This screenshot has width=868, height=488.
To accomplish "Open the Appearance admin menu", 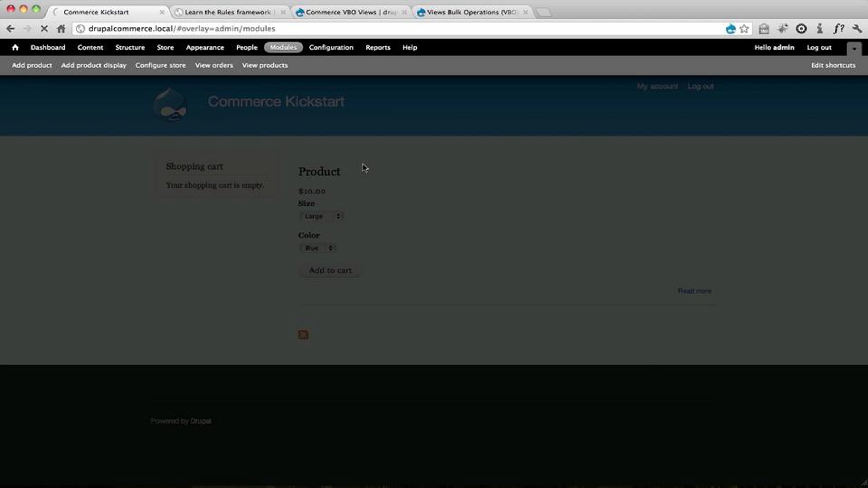I will (x=205, y=47).
